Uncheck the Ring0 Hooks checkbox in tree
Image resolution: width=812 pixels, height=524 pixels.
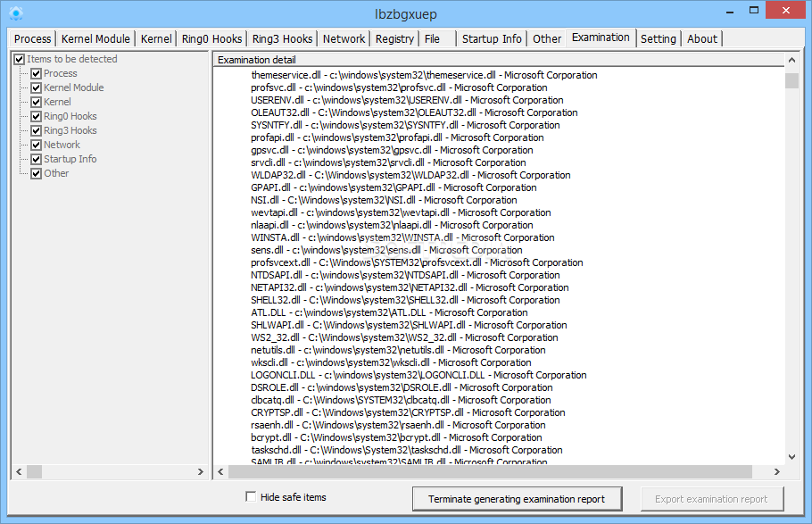point(36,116)
